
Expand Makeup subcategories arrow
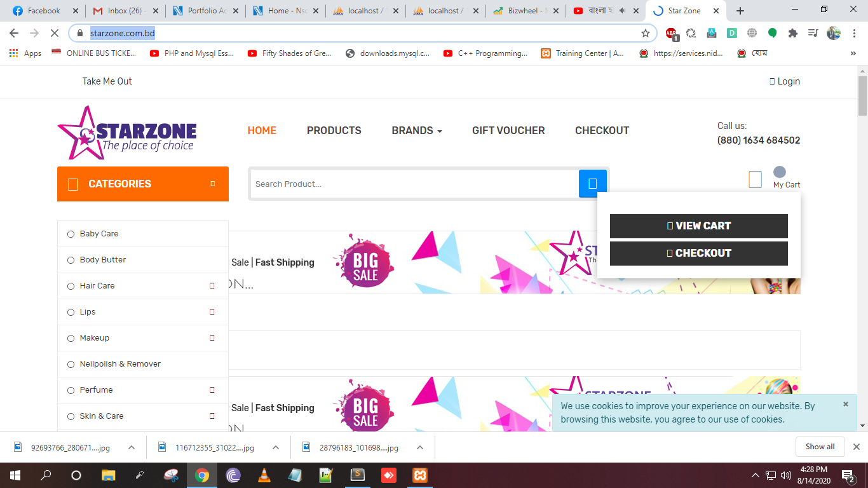pos(212,338)
